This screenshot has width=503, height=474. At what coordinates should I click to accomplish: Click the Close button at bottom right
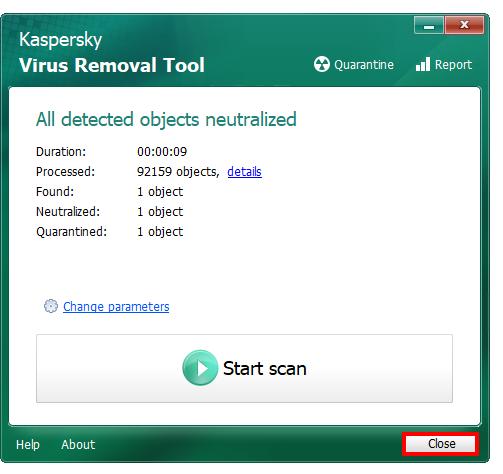click(x=441, y=444)
